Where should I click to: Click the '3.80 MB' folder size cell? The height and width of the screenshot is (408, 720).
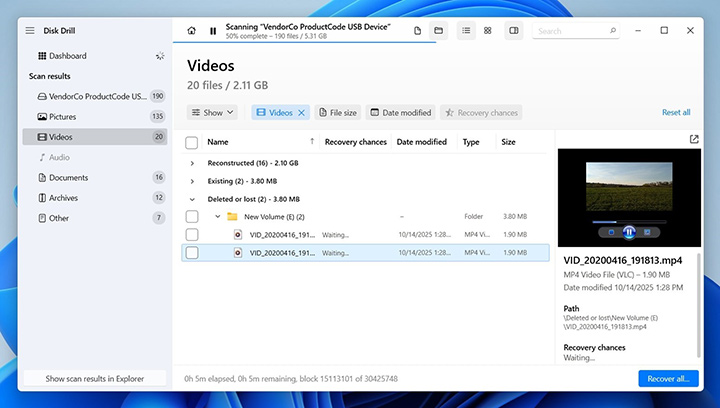point(515,217)
